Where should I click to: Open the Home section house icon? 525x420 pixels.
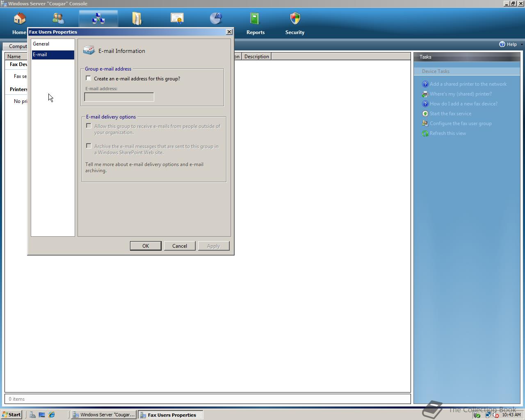(x=19, y=18)
